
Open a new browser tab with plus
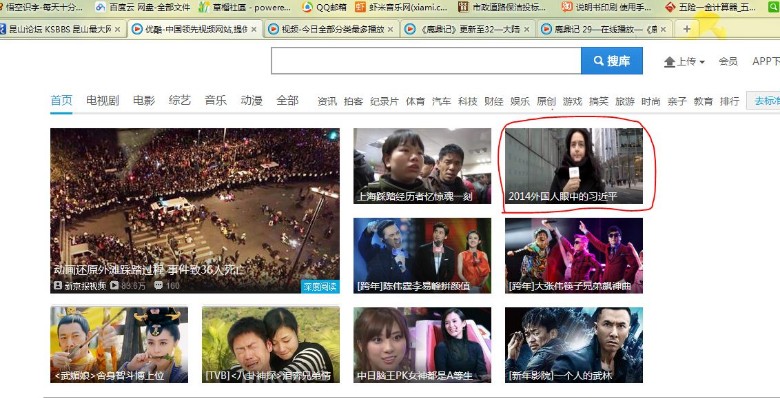(686, 29)
